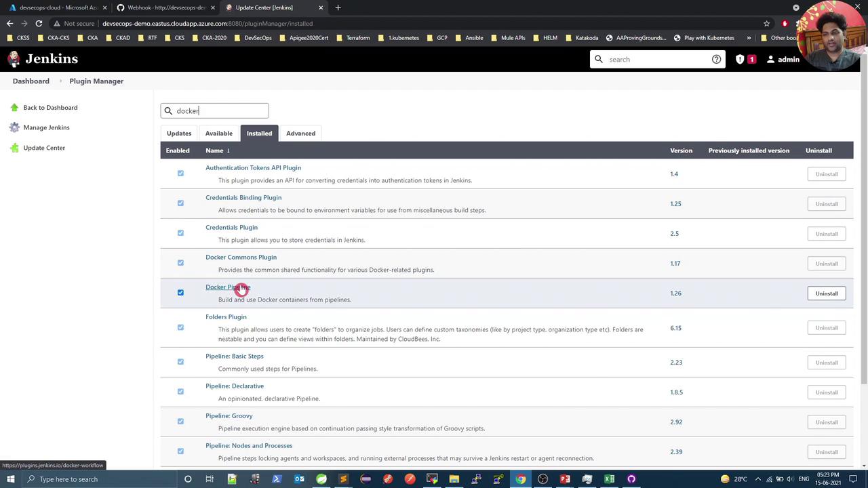The width and height of the screenshot is (868, 488).
Task: Open GitHub Desktop from the taskbar
Action: point(631,479)
